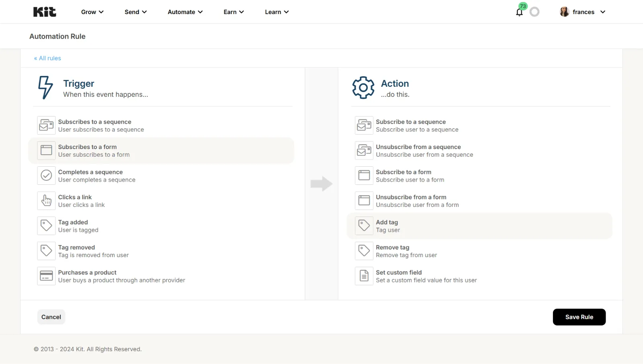Select Tag added trigger option

tap(78, 226)
